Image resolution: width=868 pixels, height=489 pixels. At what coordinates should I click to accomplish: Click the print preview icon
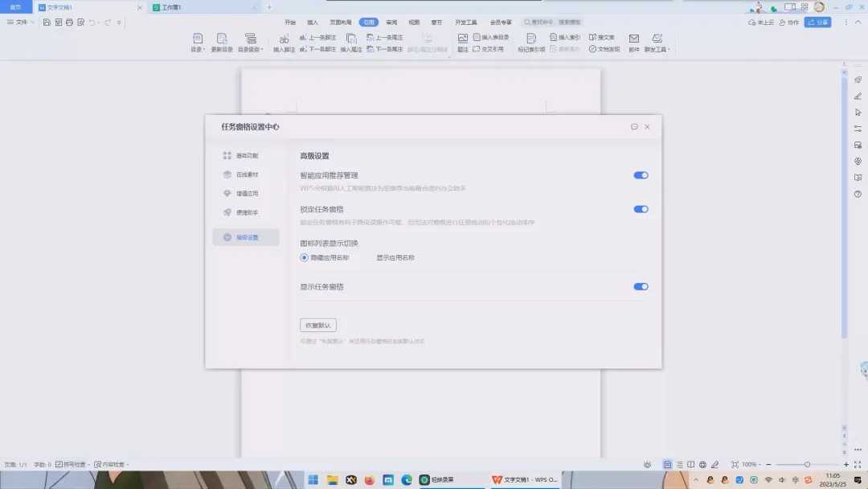click(81, 23)
